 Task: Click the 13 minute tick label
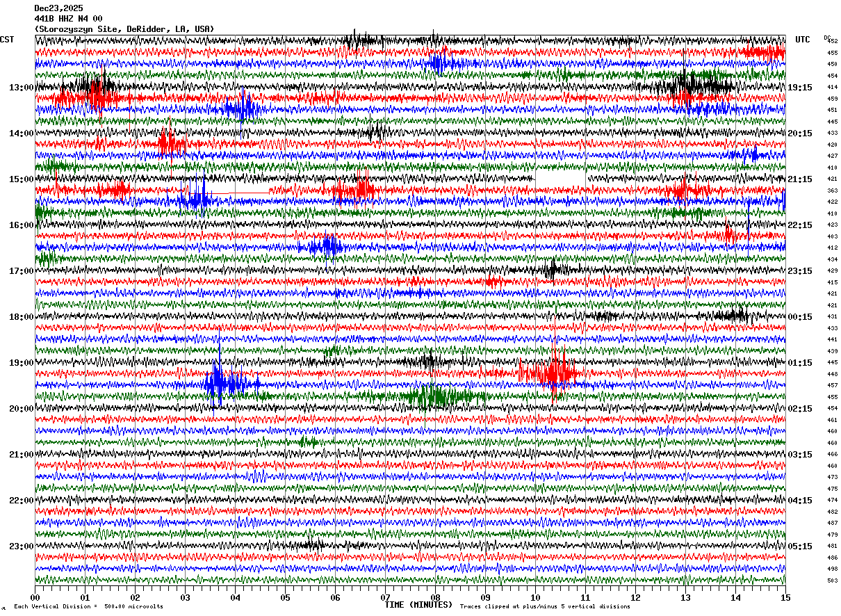[x=685, y=597]
